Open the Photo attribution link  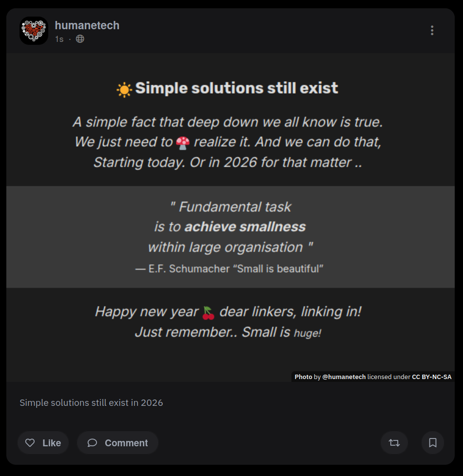pos(303,377)
